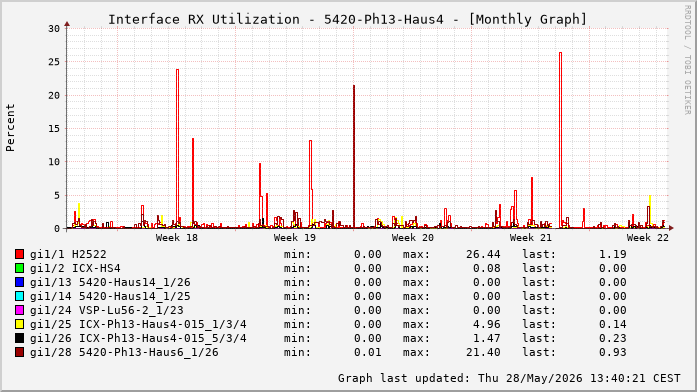Click the max value 1.47
The height and width of the screenshot is (392, 697).
point(487,338)
